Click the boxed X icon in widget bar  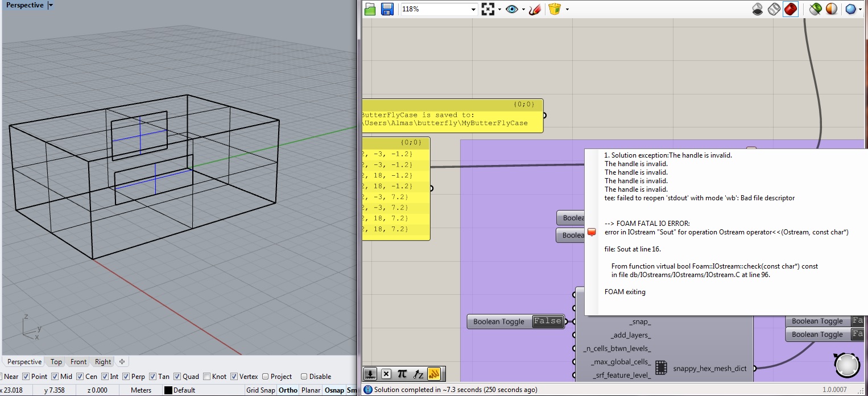(386, 374)
